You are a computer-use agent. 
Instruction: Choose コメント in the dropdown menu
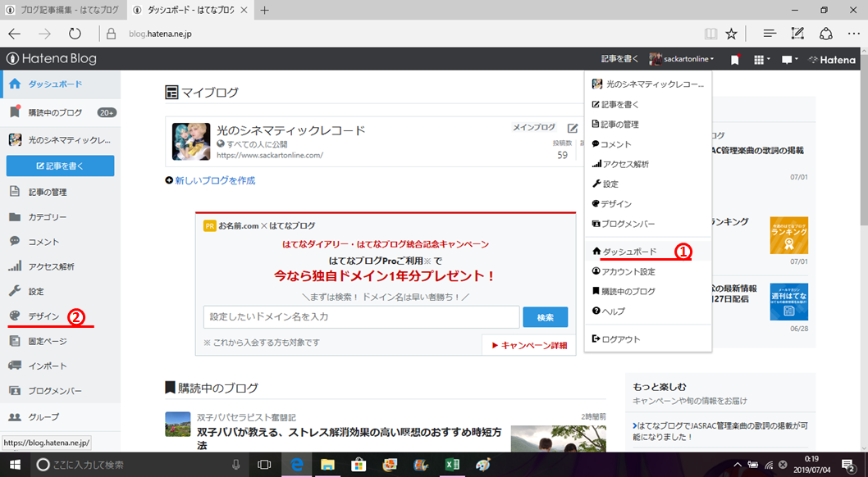click(x=647, y=144)
